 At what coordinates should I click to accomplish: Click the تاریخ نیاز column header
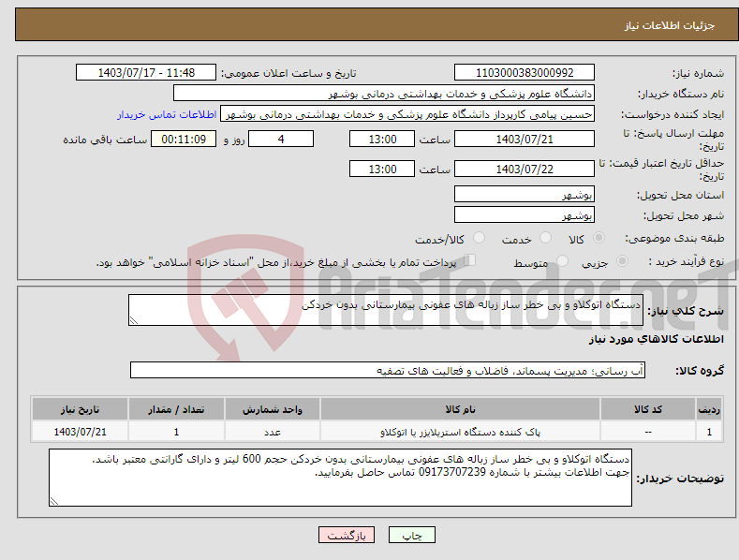click(x=81, y=409)
